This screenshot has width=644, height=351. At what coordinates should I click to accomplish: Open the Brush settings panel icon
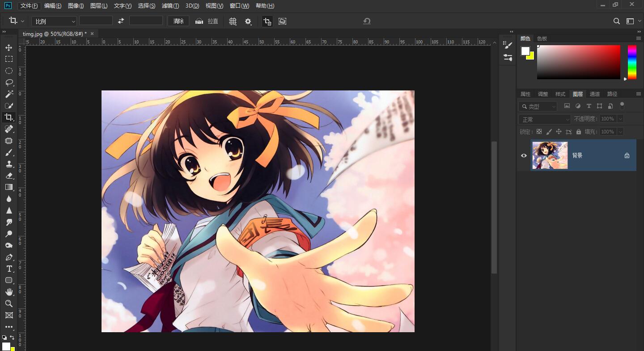508,45
